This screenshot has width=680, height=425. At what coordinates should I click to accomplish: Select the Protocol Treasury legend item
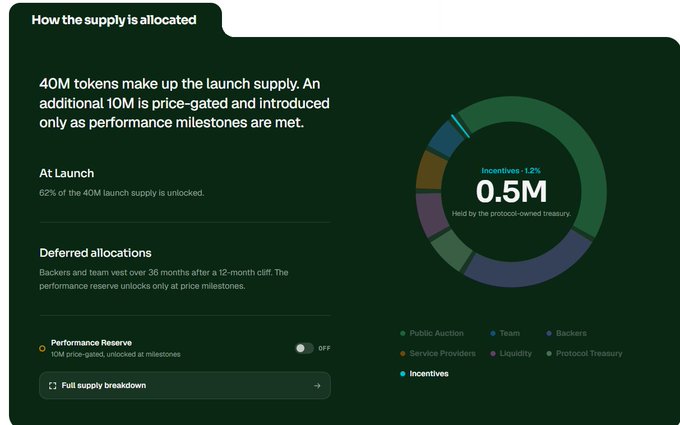click(x=584, y=353)
